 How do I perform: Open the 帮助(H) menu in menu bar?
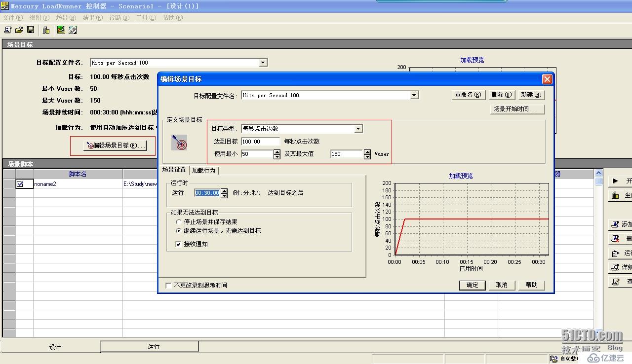(172, 18)
